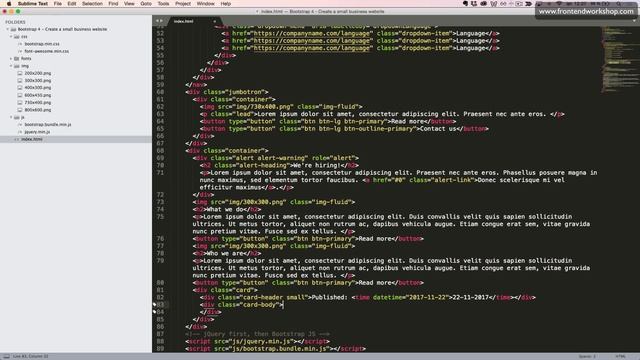Viewport: 640px width, 360px height.
Task: Open the Spaces indentation setting in status bar
Action: [587, 356]
